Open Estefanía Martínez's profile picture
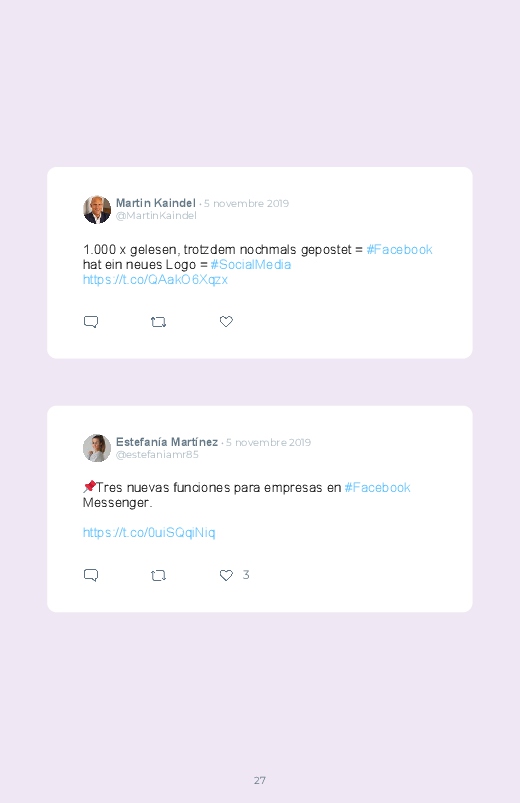Viewport: 520px width, 803px height. (x=97, y=448)
